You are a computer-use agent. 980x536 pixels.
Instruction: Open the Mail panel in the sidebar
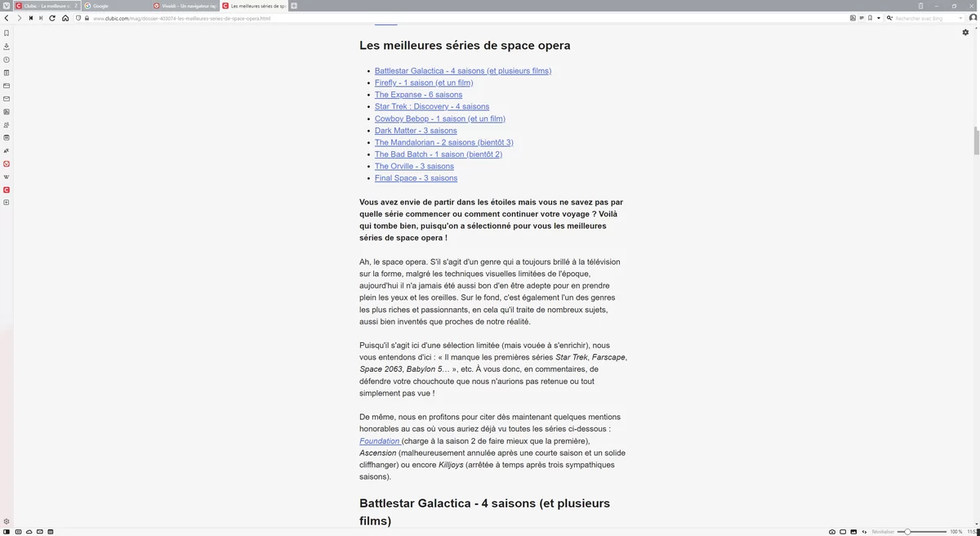7,99
